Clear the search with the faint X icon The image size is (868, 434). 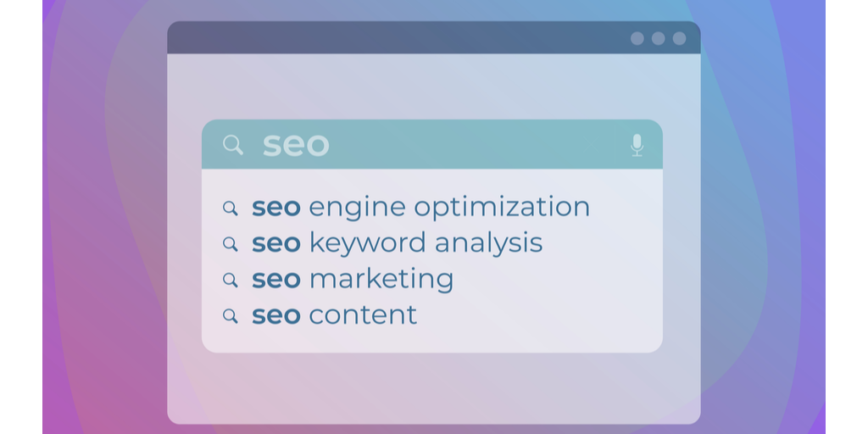[591, 145]
